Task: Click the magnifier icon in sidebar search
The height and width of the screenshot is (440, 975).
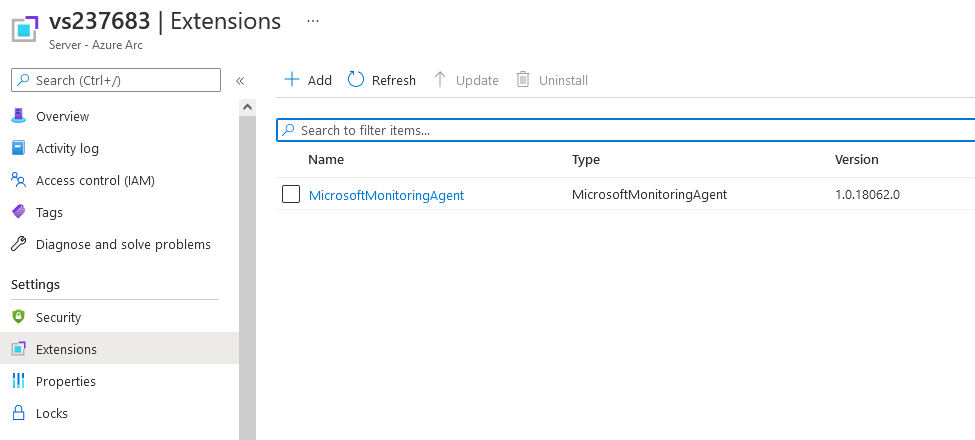Action: tap(23, 80)
